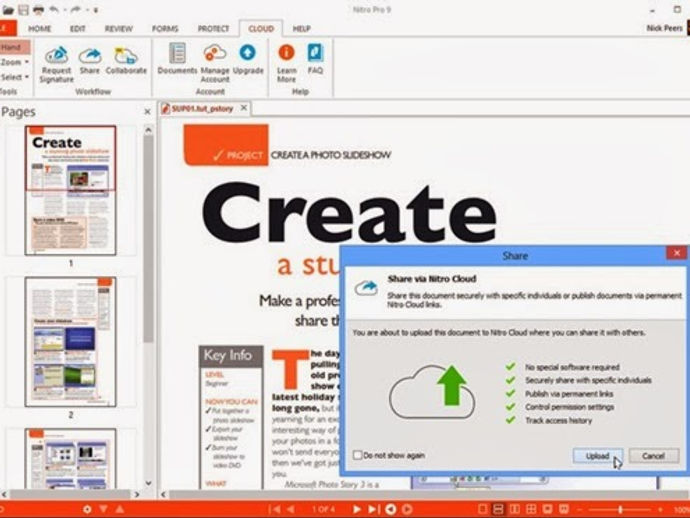The image size is (690, 518).
Task: Open the FAQ help icon
Action: [316, 59]
